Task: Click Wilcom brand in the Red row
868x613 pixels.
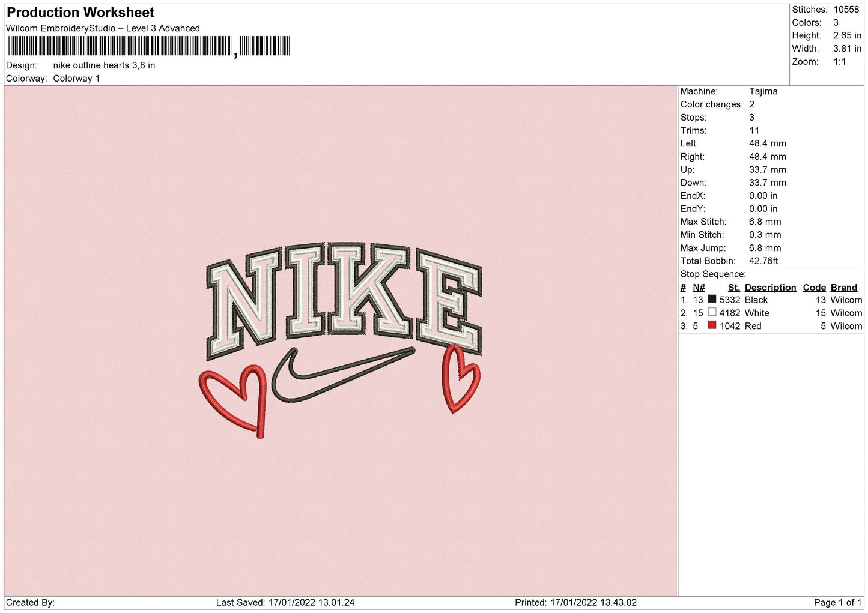Action: pos(846,327)
